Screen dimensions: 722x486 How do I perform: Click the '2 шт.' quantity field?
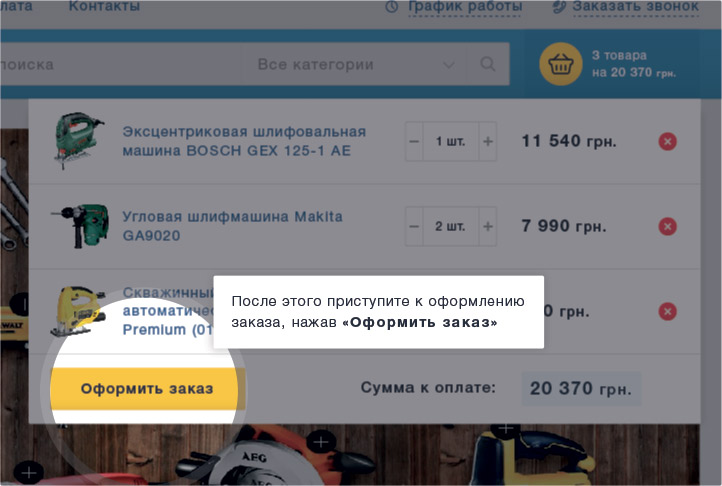coord(451,226)
